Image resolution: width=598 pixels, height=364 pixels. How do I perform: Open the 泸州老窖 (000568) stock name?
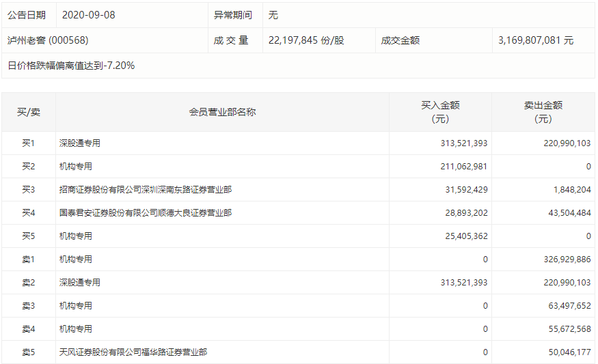[x=48, y=40]
